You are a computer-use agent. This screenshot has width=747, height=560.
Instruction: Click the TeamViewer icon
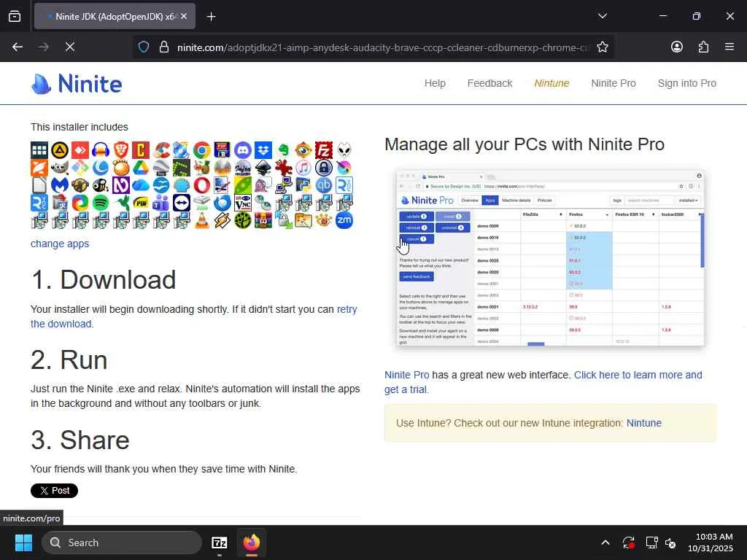(x=182, y=203)
